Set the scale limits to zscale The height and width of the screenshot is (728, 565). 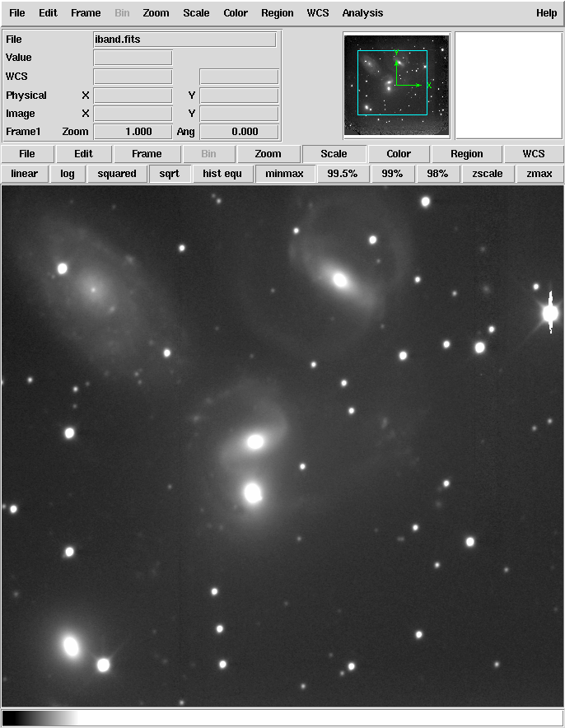[x=488, y=174]
